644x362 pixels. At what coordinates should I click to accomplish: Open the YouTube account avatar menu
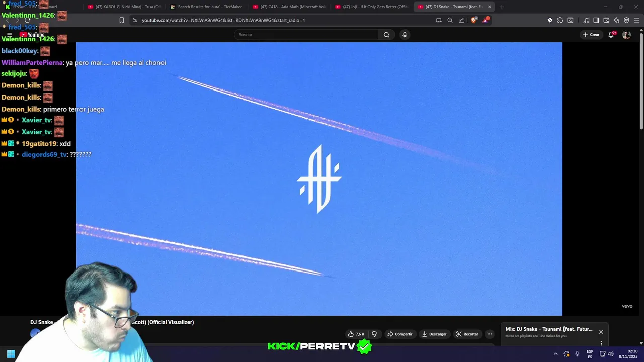click(x=626, y=35)
